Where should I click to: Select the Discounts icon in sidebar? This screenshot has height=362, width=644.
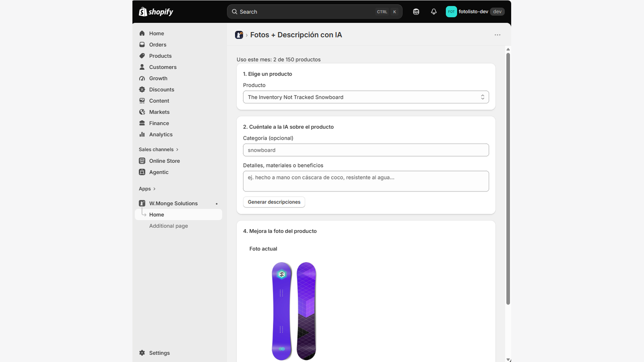click(142, 90)
